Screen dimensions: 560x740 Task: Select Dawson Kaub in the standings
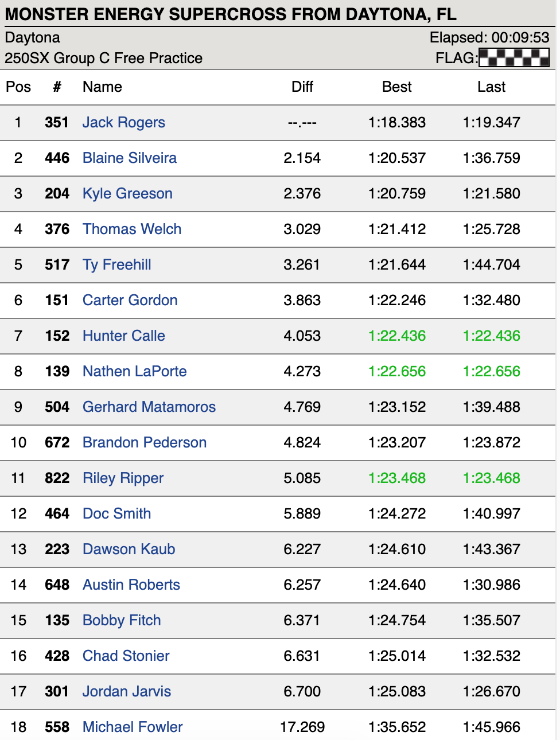pyautogui.click(x=129, y=549)
